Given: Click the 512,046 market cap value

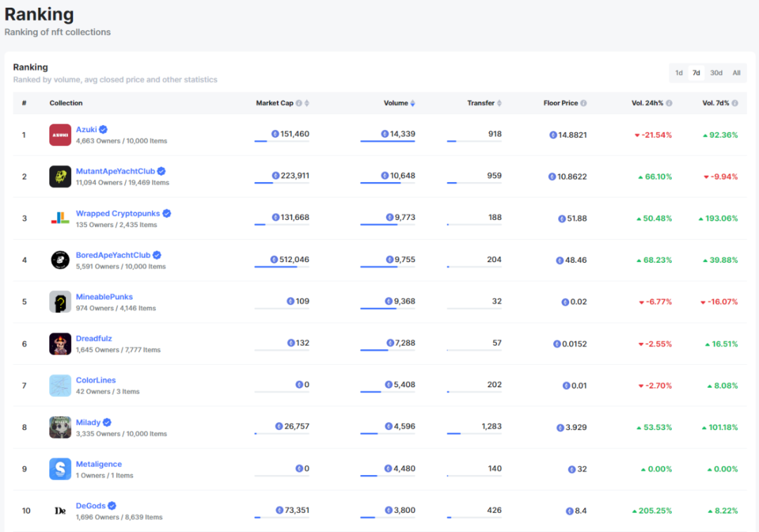Looking at the screenshot, I should (x=294, y=259).
